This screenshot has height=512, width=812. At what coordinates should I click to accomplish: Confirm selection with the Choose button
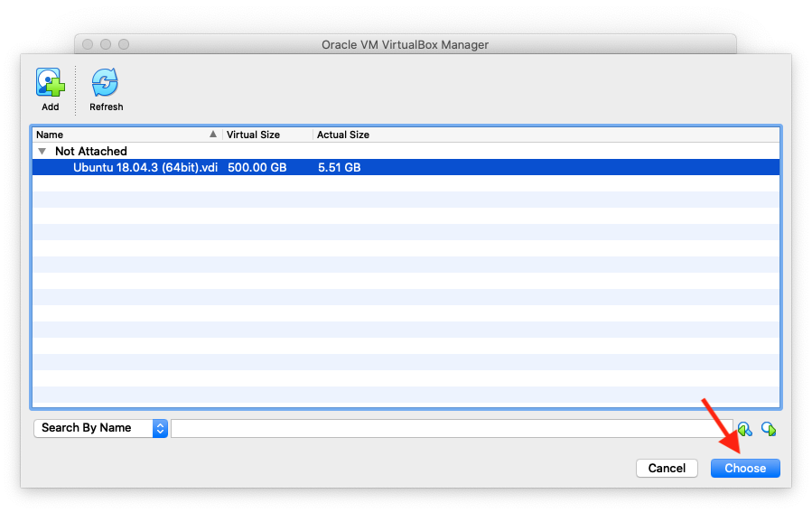pyautogui.click(x=744, y=468)
